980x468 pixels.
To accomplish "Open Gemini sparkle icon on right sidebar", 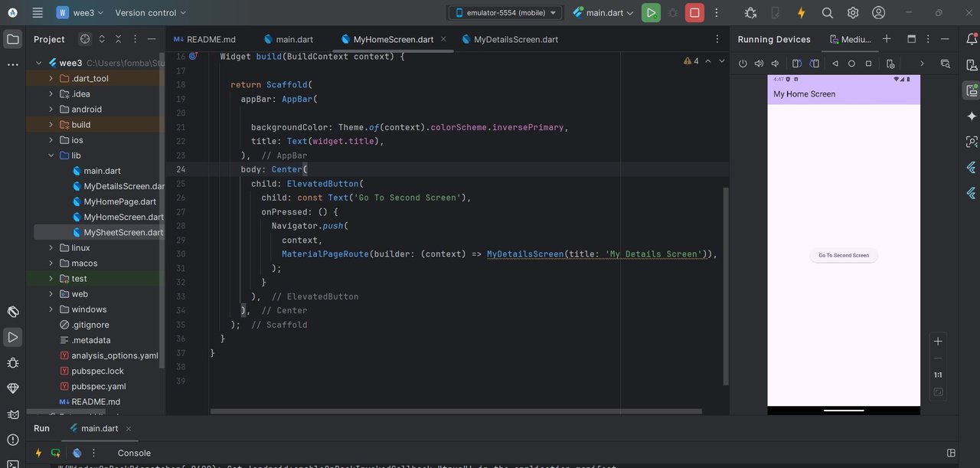I will tap(971, 116).
